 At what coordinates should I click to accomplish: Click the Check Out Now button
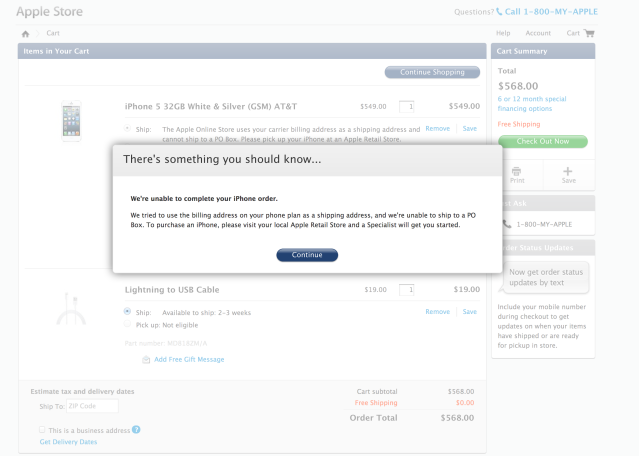pyautogui.click(x=542, y=141)
